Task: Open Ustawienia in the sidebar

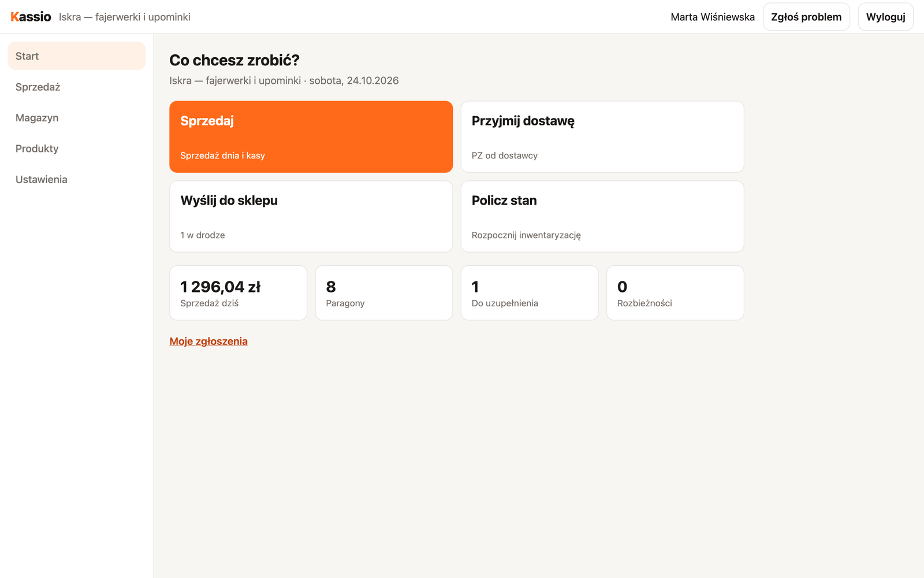Action: (77, 179)
